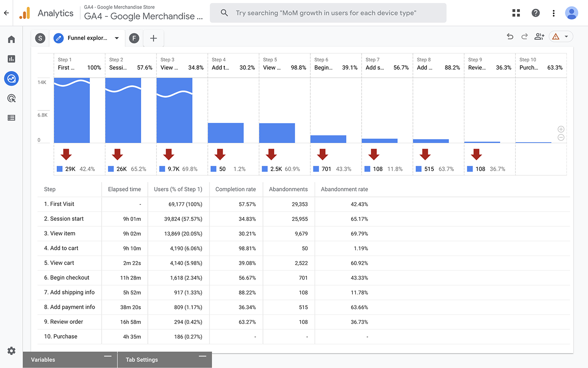The image size is (588, 368).
Task: Click the back arrow to leave exploration
Action: 6,13
